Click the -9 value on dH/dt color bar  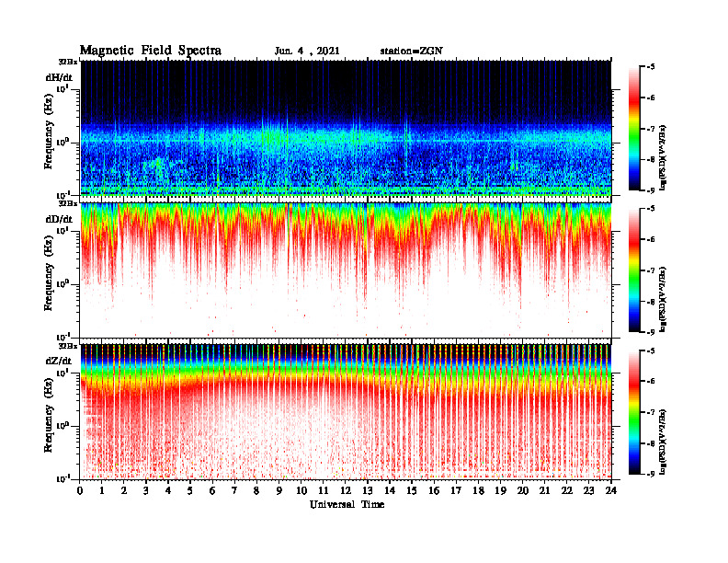pos(651,190)
